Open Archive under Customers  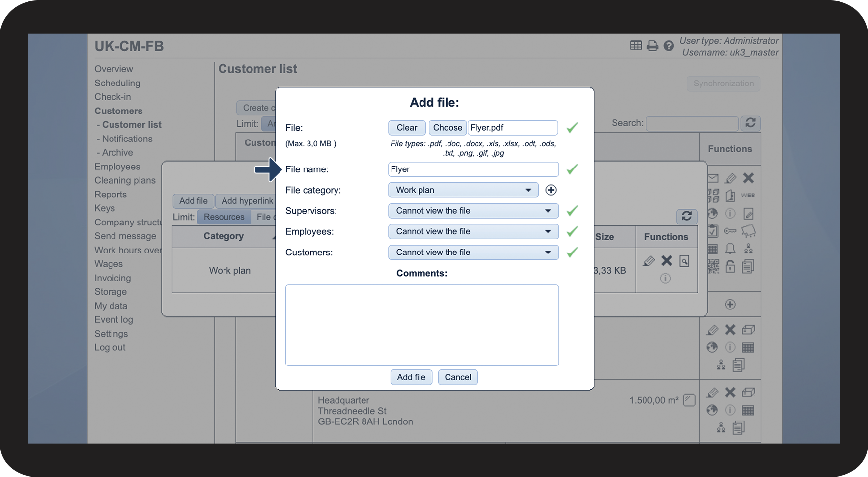coord(117,153)
